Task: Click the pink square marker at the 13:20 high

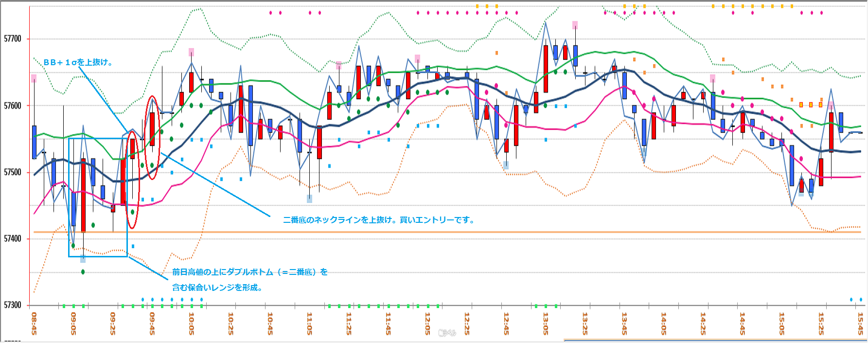Action: [575, 25]
